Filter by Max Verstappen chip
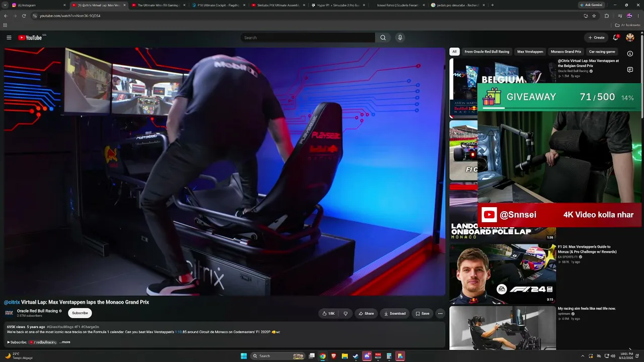Image resolution: width=644 pixels, height=362 pixels. pos(530,52)
